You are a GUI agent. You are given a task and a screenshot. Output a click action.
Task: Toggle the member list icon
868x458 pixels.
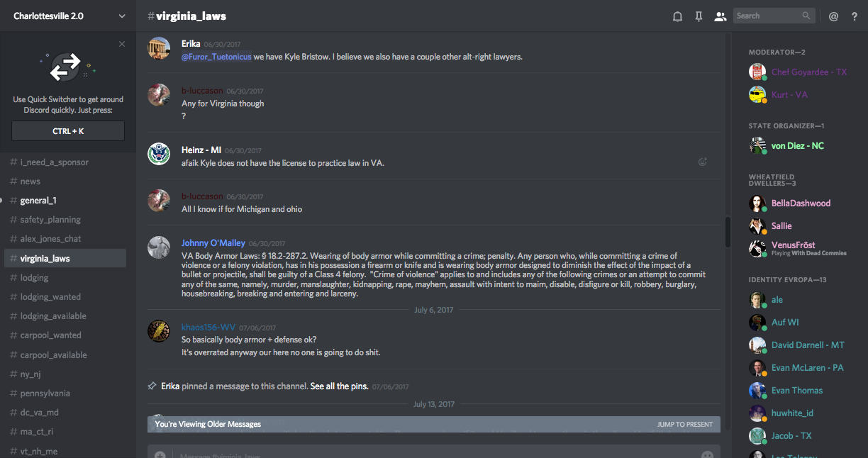click(720, 16)
